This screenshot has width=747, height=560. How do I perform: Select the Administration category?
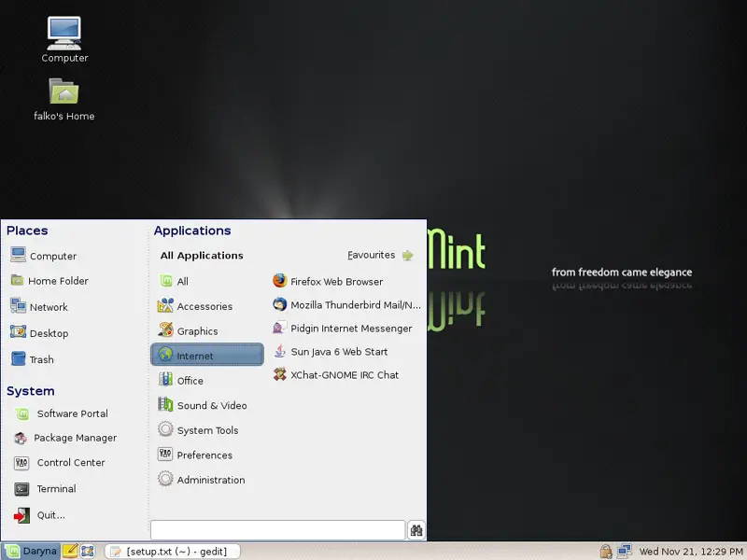click(207, 480)
